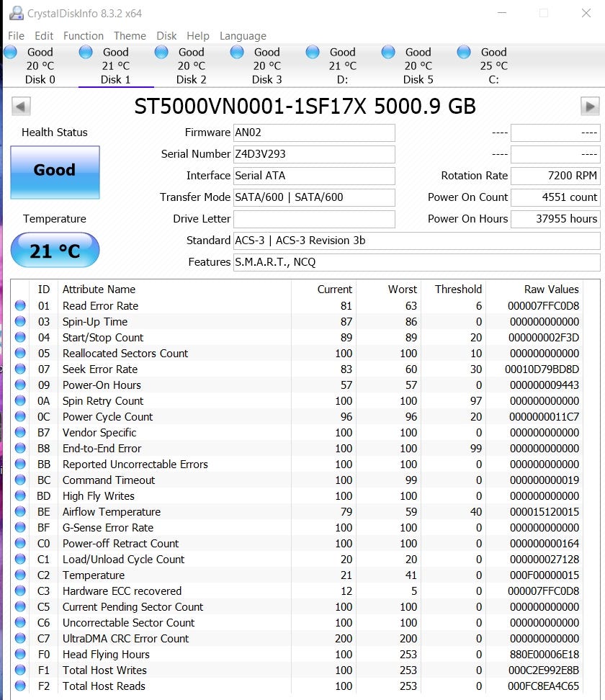This screenshot has width=605, height=700.
Task: Click status orb for Reallocated Sectors Count
Action: tap(20, 354)
